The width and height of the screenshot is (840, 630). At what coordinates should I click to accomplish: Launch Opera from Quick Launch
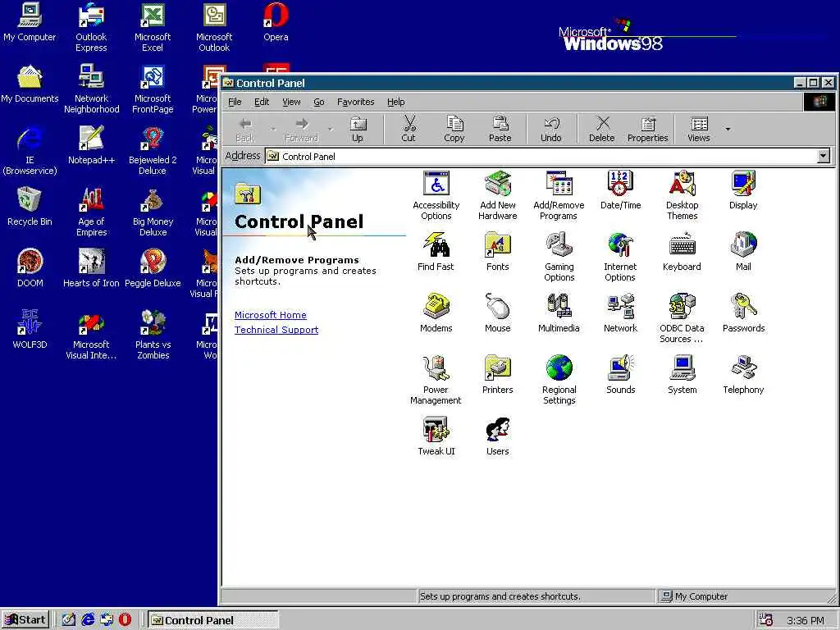tap(125, 620)
